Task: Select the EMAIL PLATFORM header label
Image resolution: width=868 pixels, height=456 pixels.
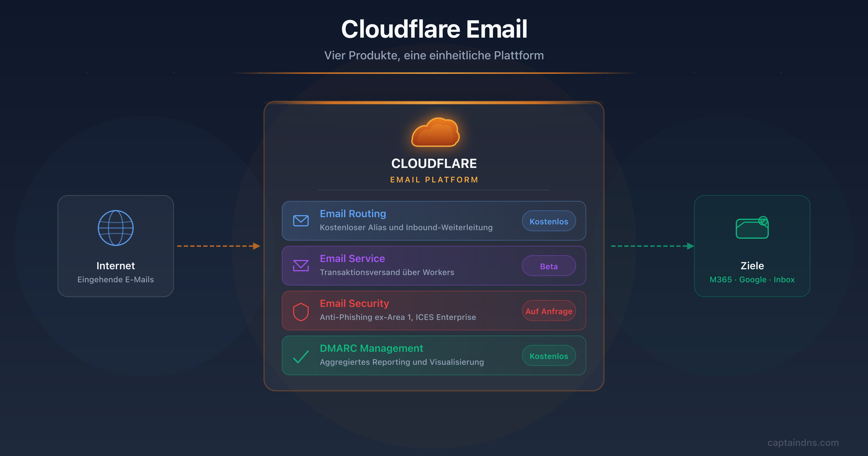Action: coord(434,180)
